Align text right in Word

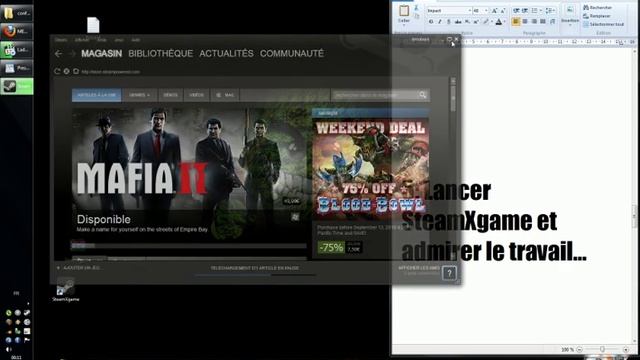click(534, 21)
